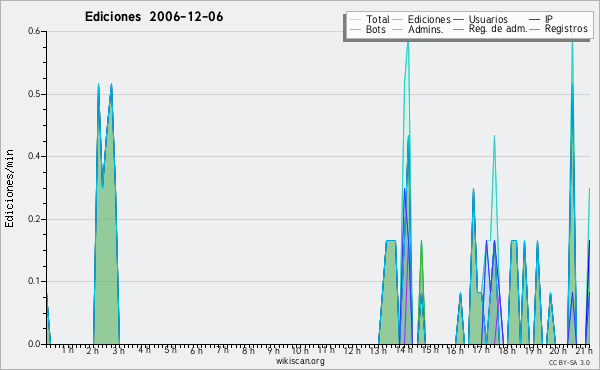Image resolution: width=600 pixels, height=370 pixels.
Task: Click the Ediciones/min y-axis title
Action: (x=9, y=188)
